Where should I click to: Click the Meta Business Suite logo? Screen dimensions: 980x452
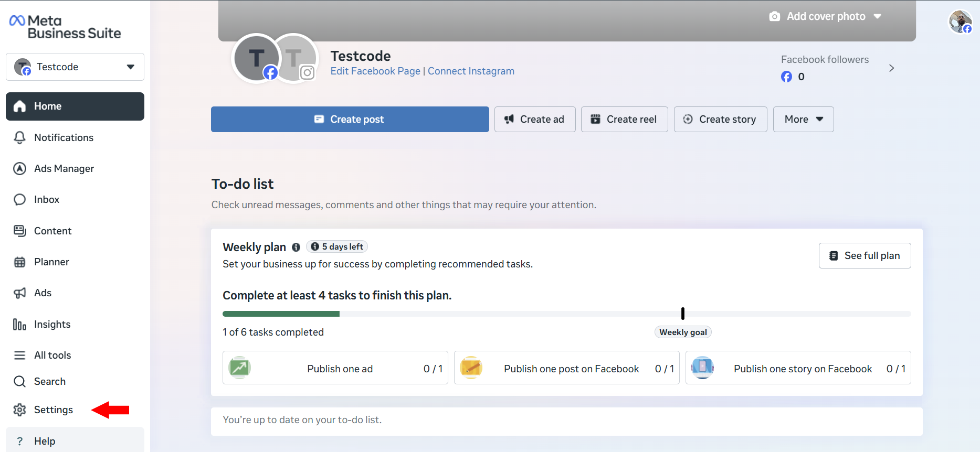(x=65, y=27)
